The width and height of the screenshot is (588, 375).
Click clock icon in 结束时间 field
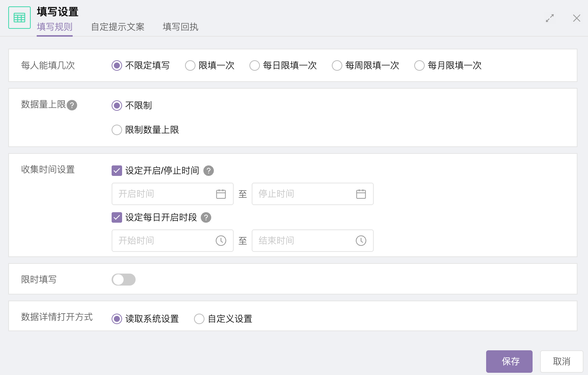361,241
